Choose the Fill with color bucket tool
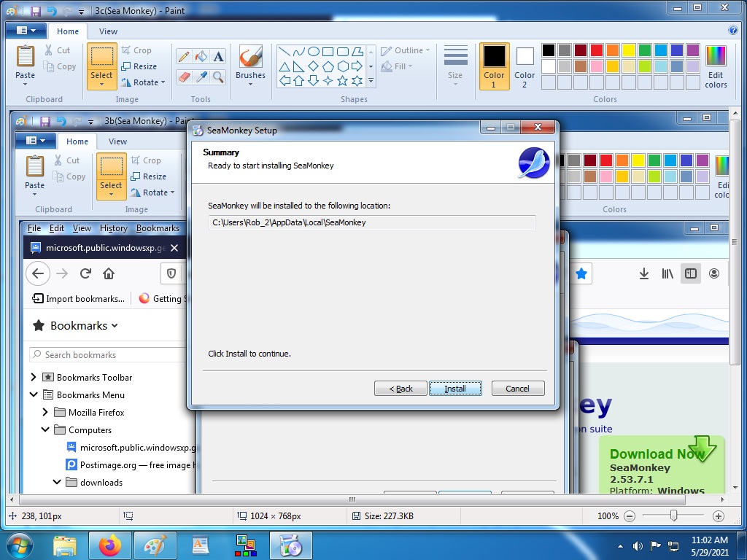The image size is (747, 560). 201,57
